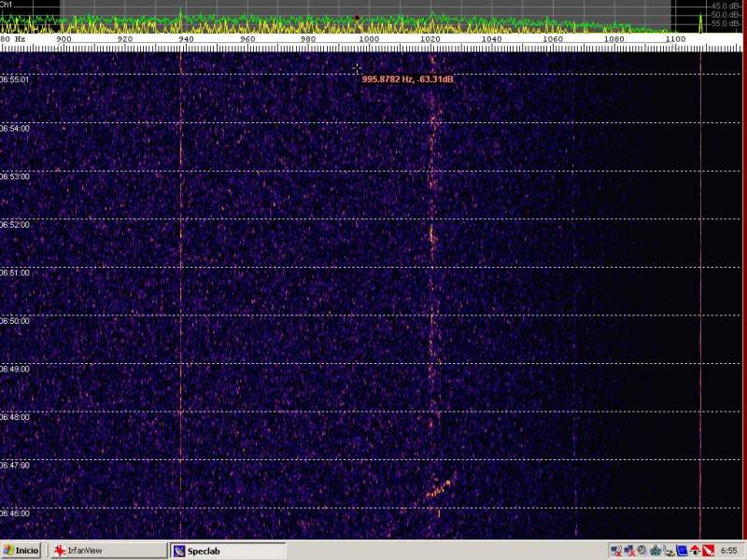Click the 06:46:00 time marker
The image size is (747, 560).
point(15,513)
